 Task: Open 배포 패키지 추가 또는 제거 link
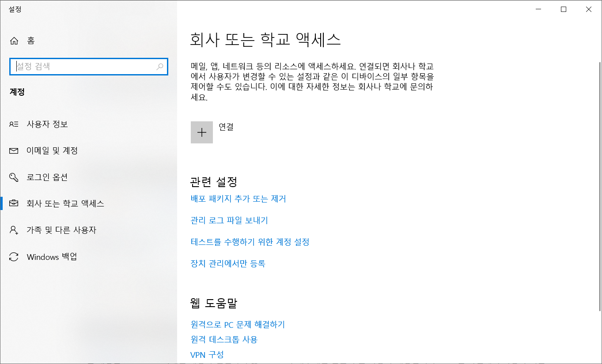(238, 199)
